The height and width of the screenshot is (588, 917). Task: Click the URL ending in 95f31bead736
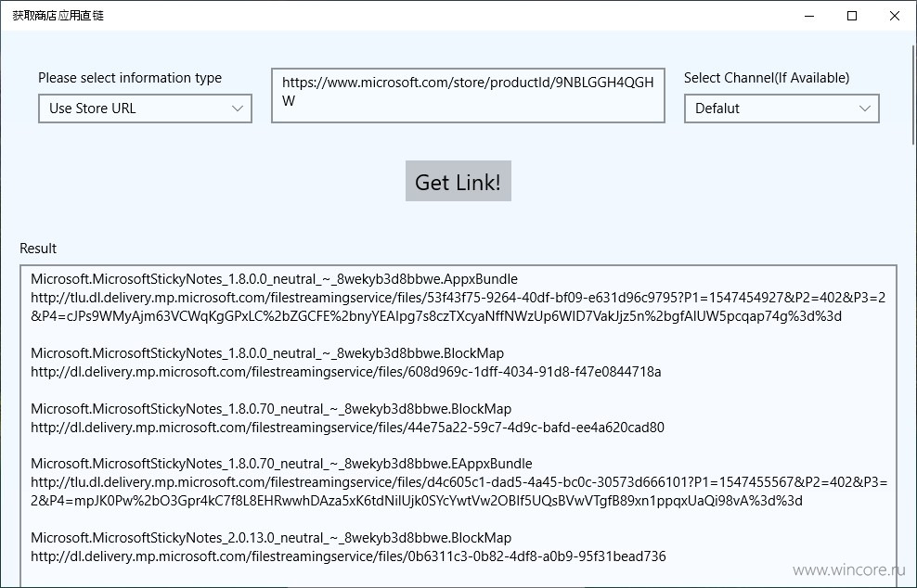(x=349, y=556)
